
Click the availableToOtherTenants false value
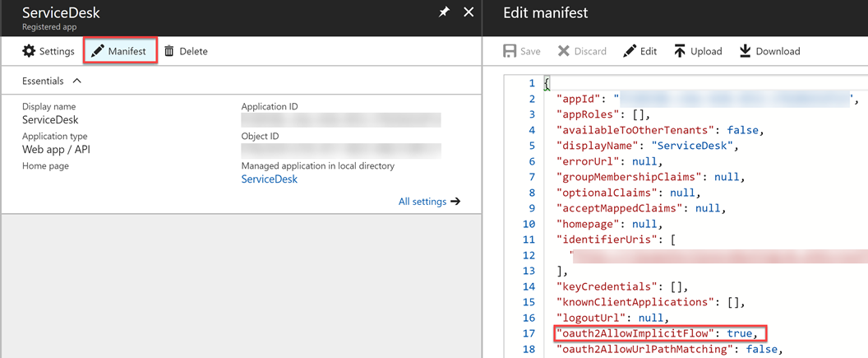[x=745, y=130]
